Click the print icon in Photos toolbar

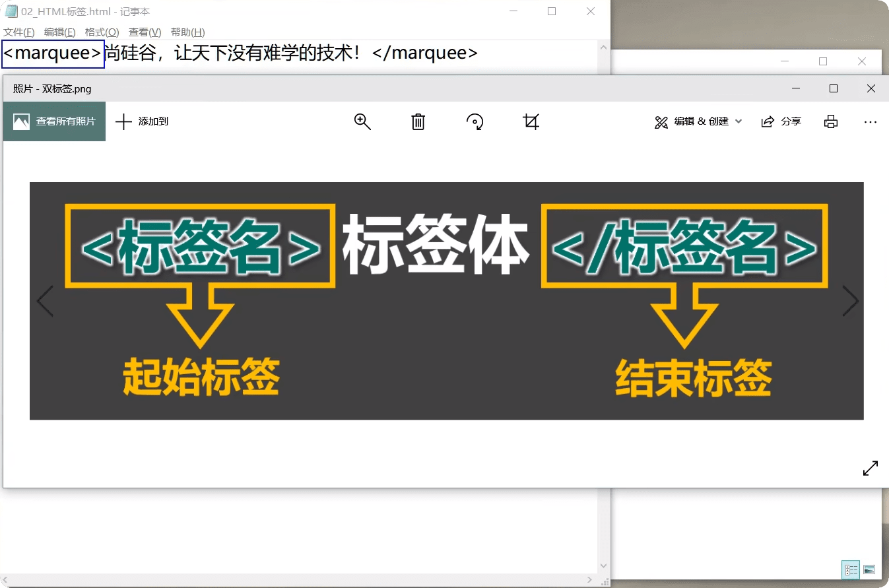(x=831, y=121)
